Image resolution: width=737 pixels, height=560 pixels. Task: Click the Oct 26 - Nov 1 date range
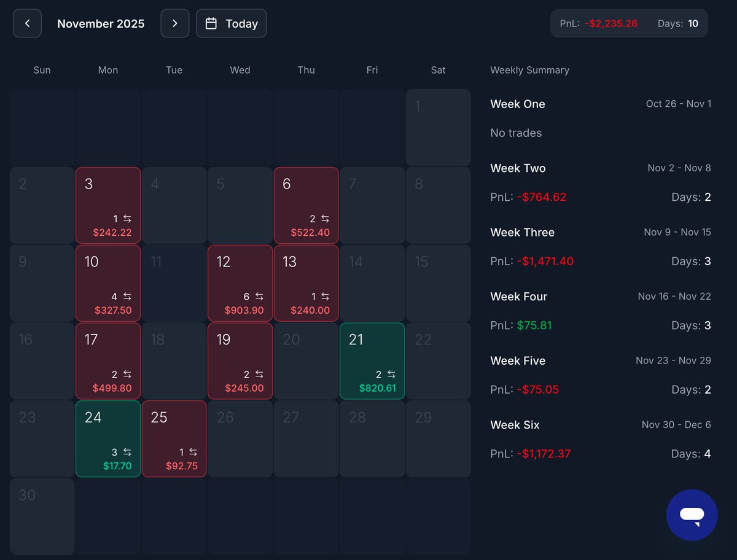pyautogui.click(x=679, y=104)
